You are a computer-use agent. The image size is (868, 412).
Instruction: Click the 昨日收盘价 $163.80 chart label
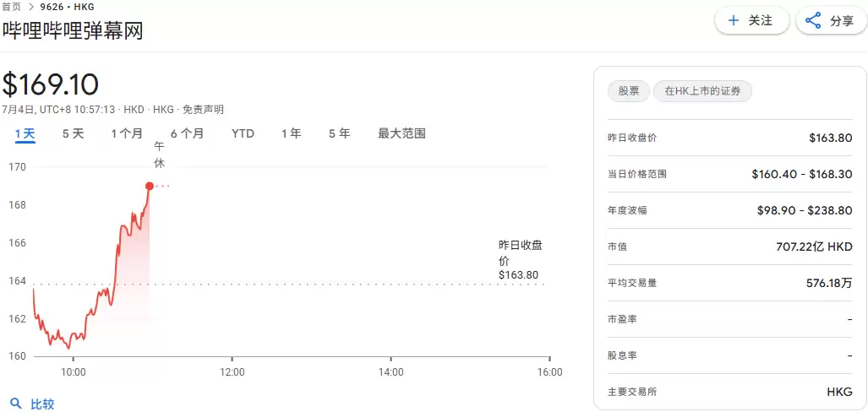coord(519,260)
